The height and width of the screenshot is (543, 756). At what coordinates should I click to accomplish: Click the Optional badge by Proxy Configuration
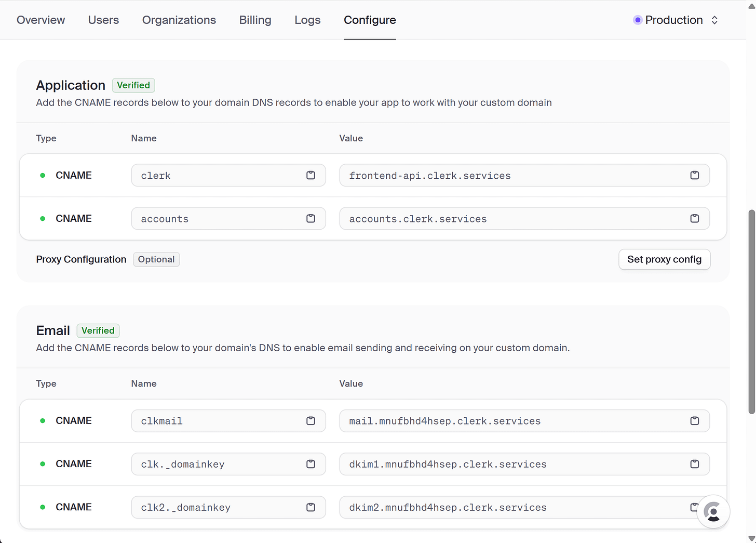(156, 259)
